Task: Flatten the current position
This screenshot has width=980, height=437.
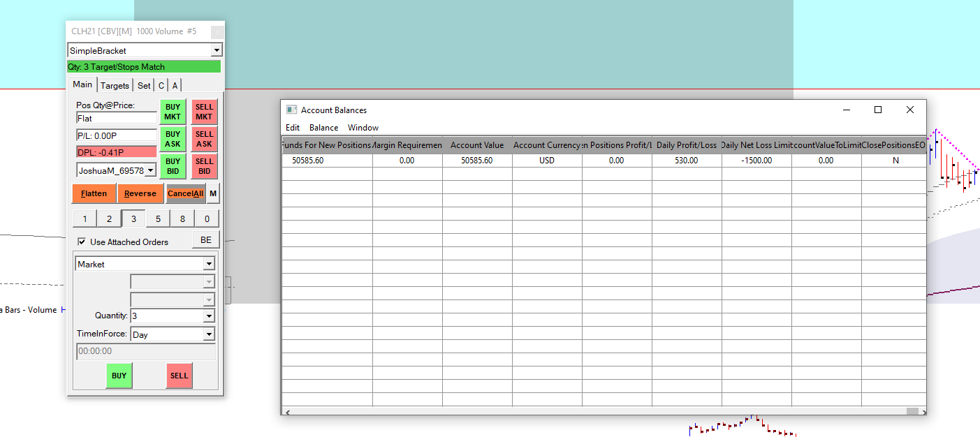Action: coord(94,193)
